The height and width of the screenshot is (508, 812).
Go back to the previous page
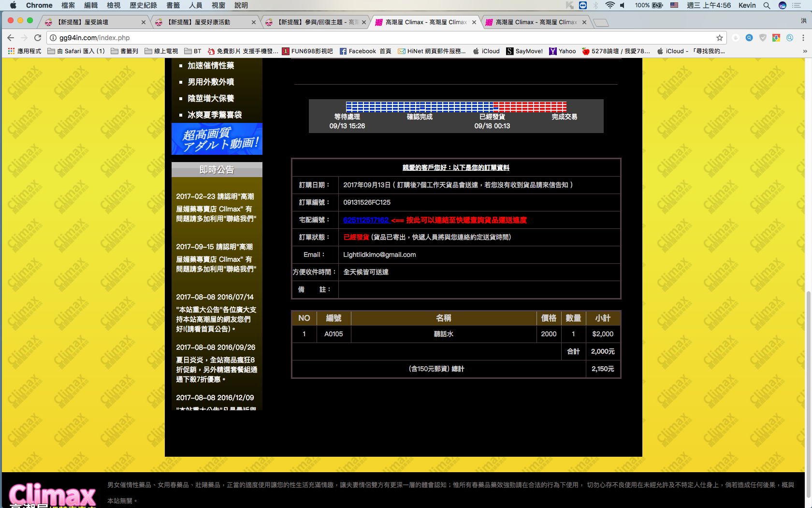[x=11, y=38]
